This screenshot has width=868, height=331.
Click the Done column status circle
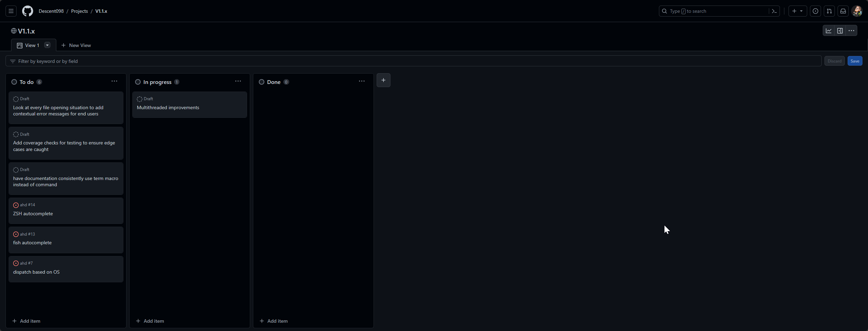coord(262,82)
